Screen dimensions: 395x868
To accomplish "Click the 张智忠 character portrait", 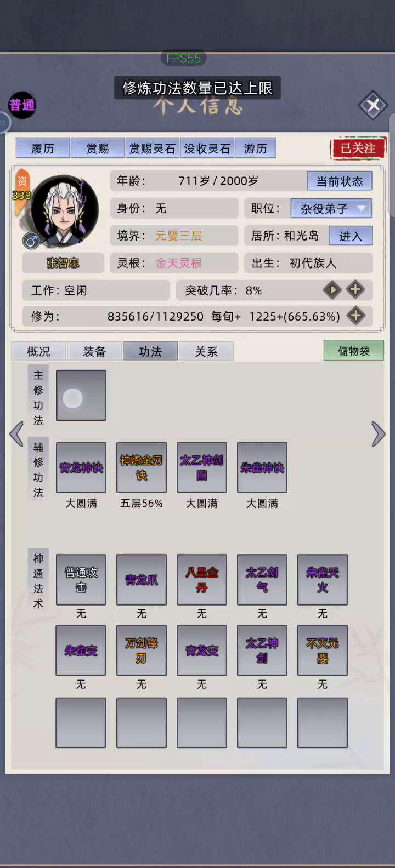I will pos(65,212).
